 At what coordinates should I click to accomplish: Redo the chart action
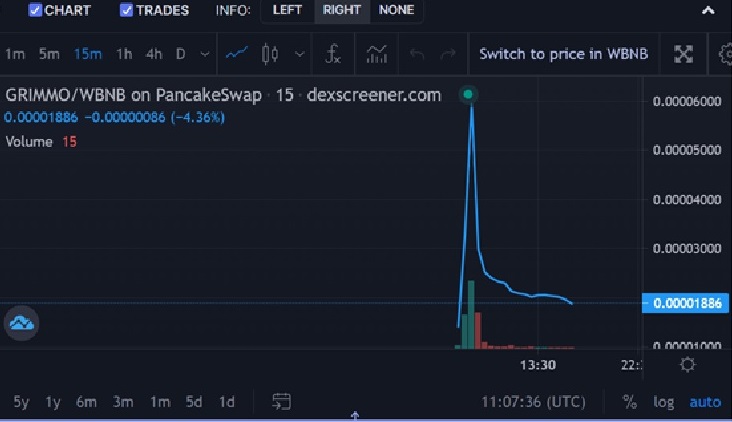click(x=448, y=54)
